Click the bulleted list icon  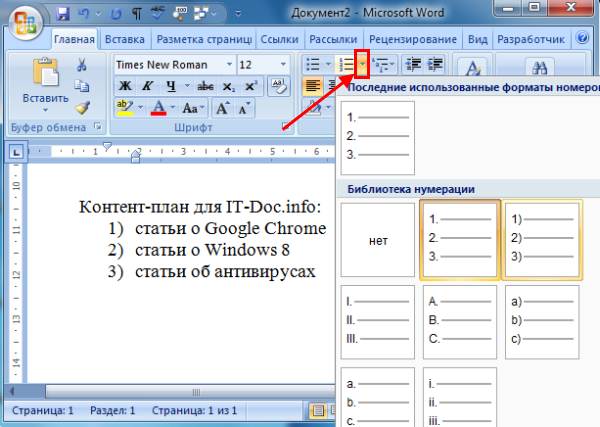click(x=312, y=64)
